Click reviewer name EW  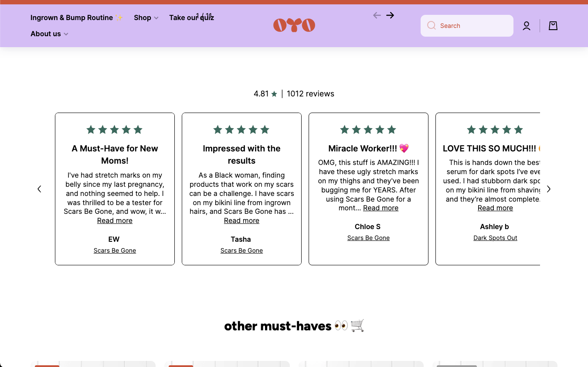[x=114, y=239]
